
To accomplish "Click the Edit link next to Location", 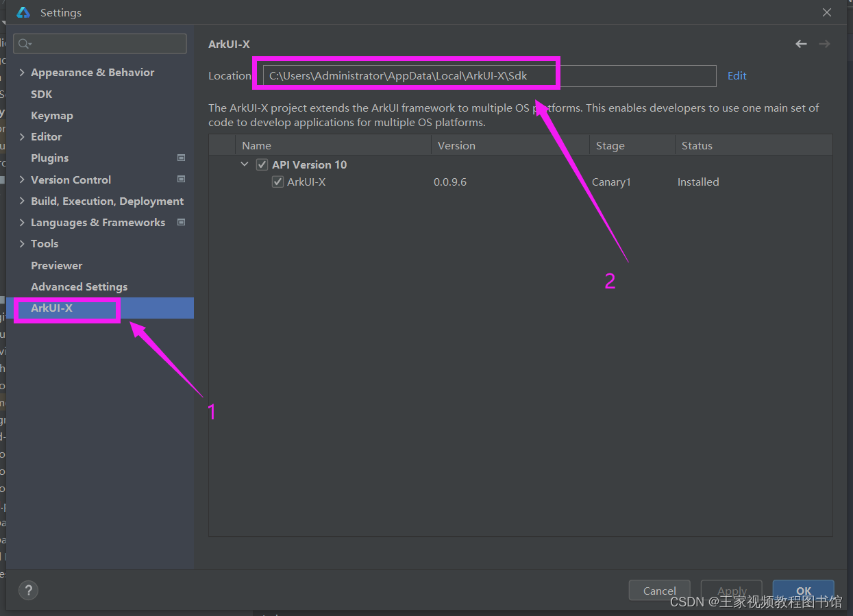I will point(737,75).
